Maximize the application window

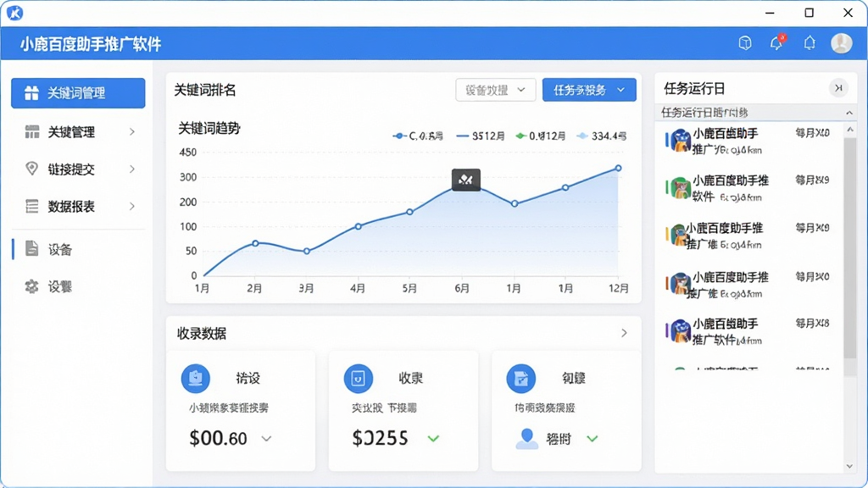809,13
